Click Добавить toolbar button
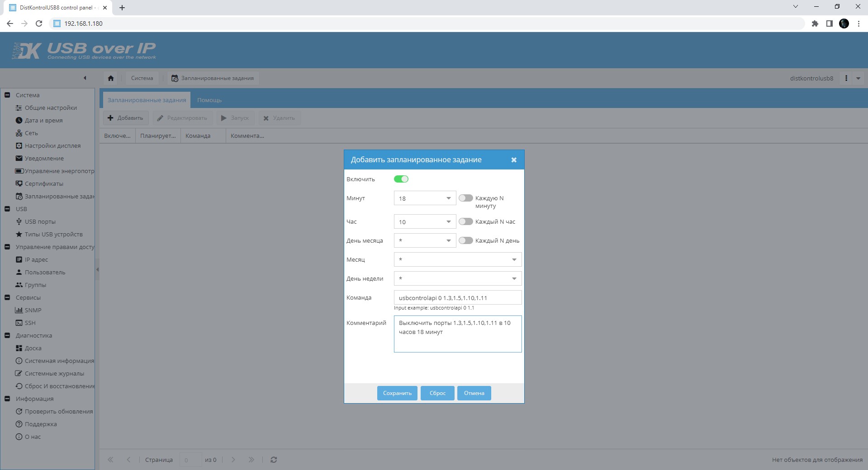868x470 pixels. pyautogui.click(x=126, y=118)
